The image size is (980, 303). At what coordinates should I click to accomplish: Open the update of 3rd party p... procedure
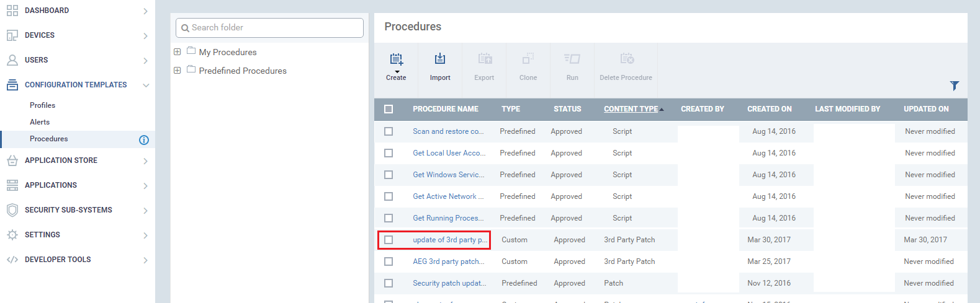pyautogui.click(x=451, y=240)
